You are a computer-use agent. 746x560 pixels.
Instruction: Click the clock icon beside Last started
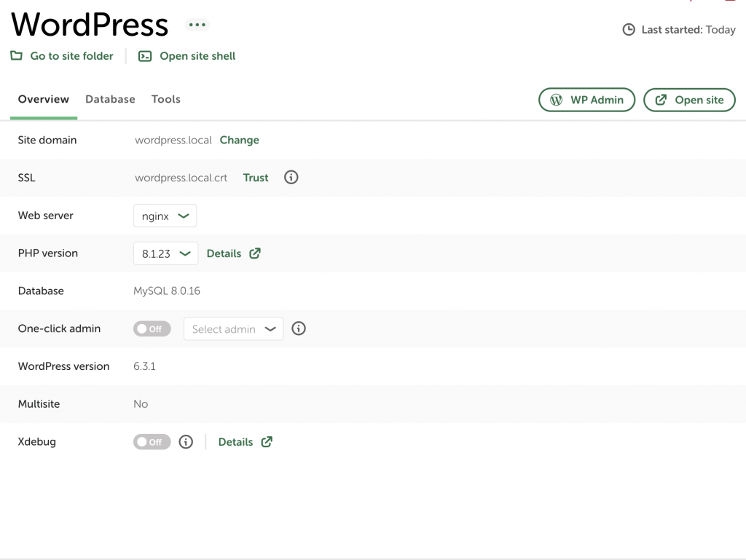[629, 29]
